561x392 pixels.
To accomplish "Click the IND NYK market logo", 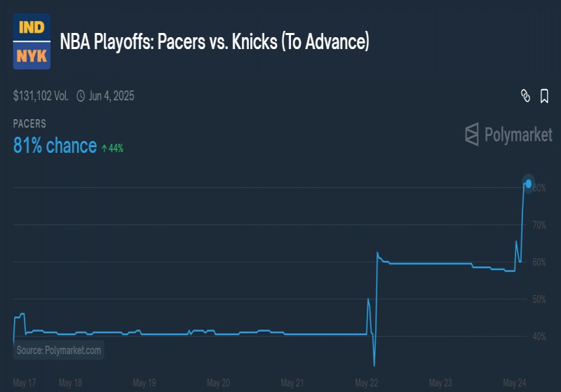I will pos(32,41).
